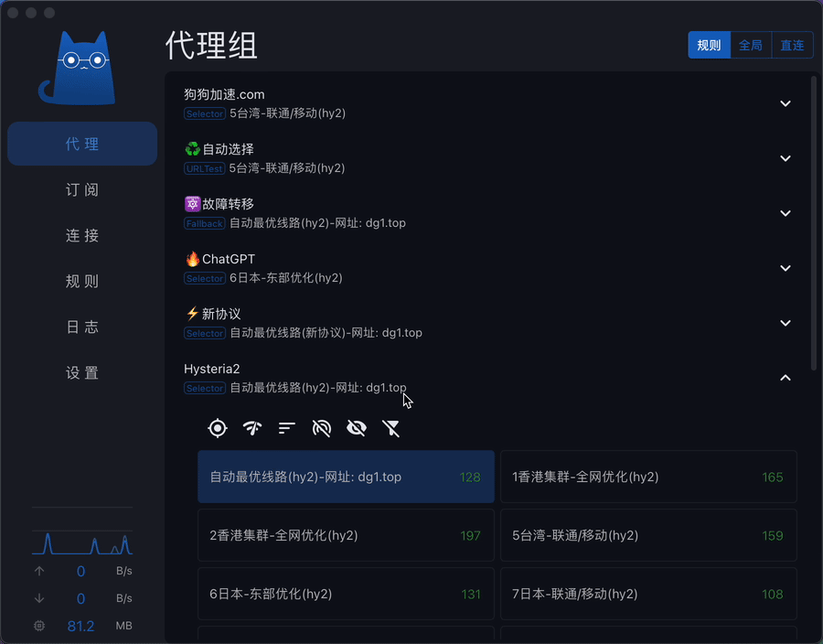Switch mode to 直连 (Direct)
Image resolution: width=823 pixels, height=644 pixels.
click(x=792, y=46)
